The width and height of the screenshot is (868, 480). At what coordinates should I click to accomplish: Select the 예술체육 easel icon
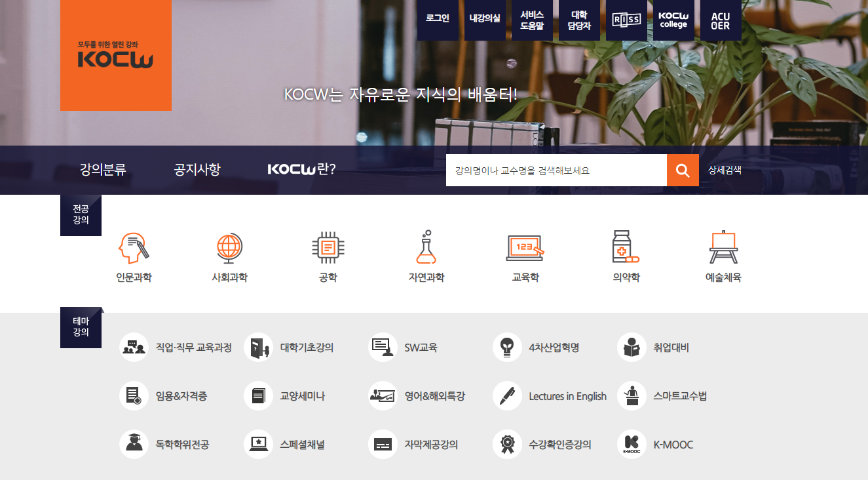click(x=723, y=247)
